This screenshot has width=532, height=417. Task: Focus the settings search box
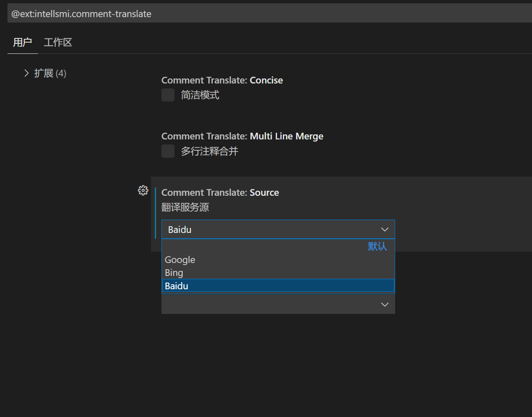[x=267, y=14]
